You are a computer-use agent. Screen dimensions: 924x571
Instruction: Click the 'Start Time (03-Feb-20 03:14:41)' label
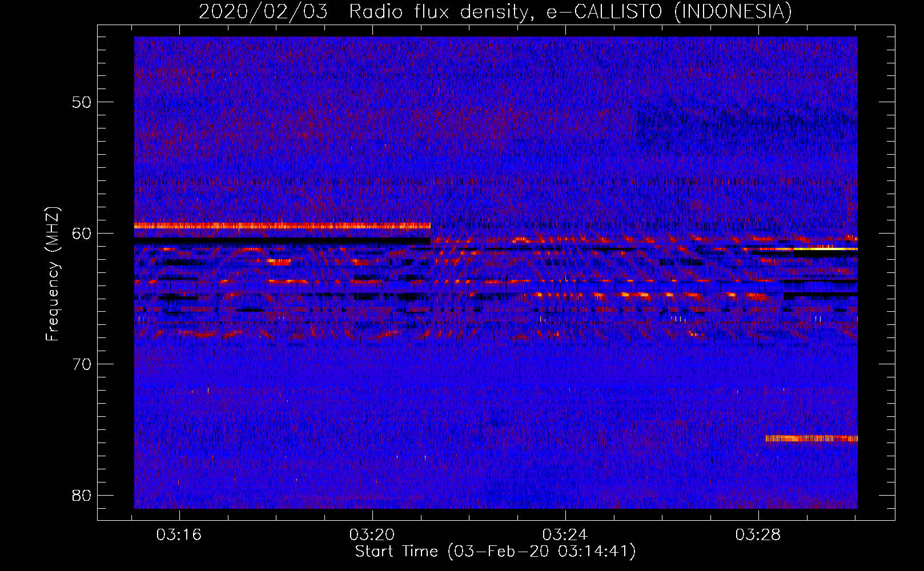pyautogui.click(x=495, y=552)
